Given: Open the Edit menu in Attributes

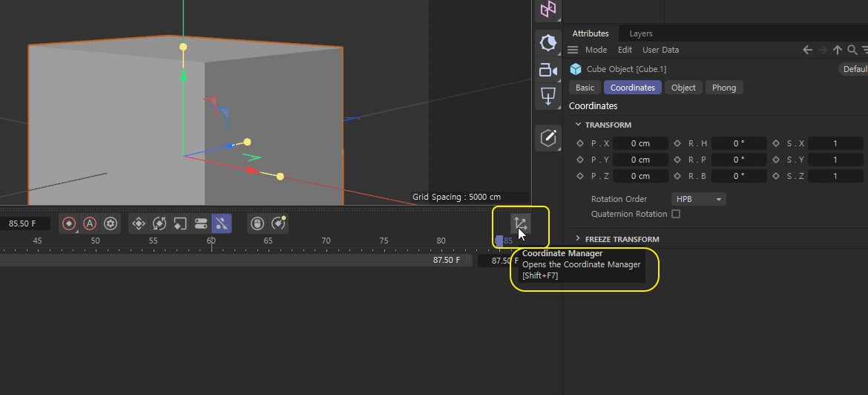Looking at the screenshot, I should (625, 50).
